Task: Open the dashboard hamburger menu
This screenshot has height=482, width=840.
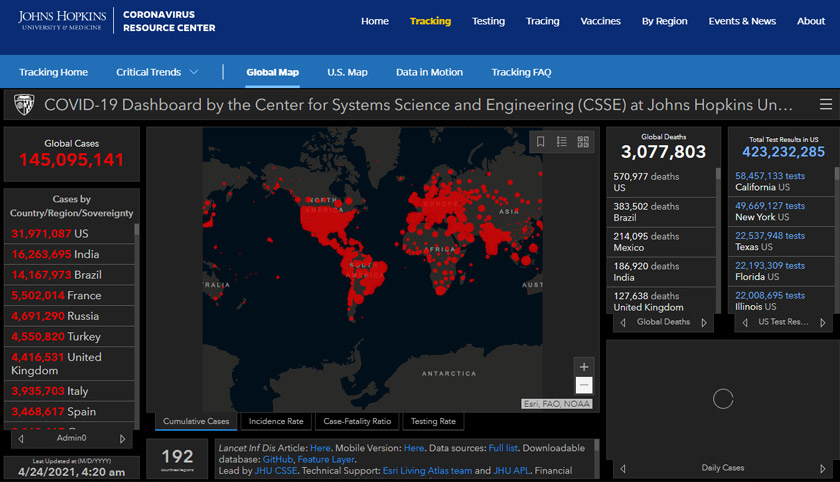Action: 825,105
